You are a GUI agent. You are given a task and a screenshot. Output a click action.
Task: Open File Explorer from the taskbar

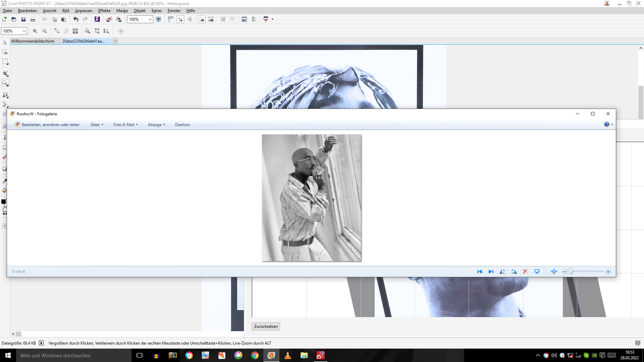(x=304, y=356)
